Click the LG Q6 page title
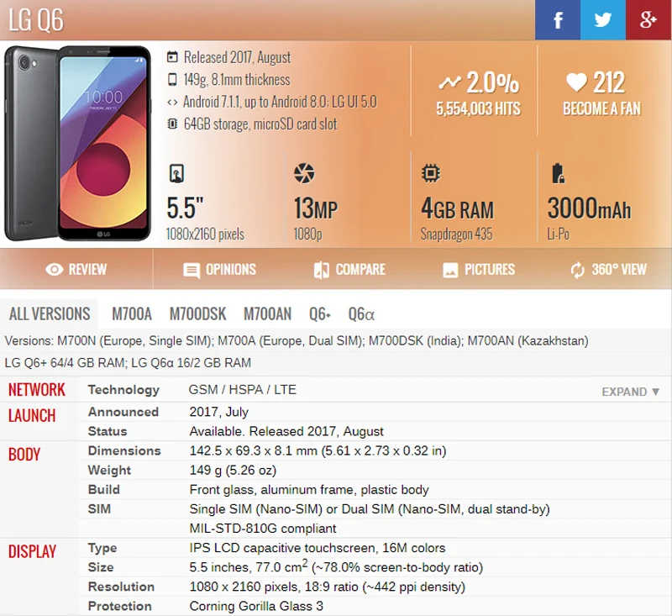The width and height of the screenshot is (672, 616). pos(36,19)
